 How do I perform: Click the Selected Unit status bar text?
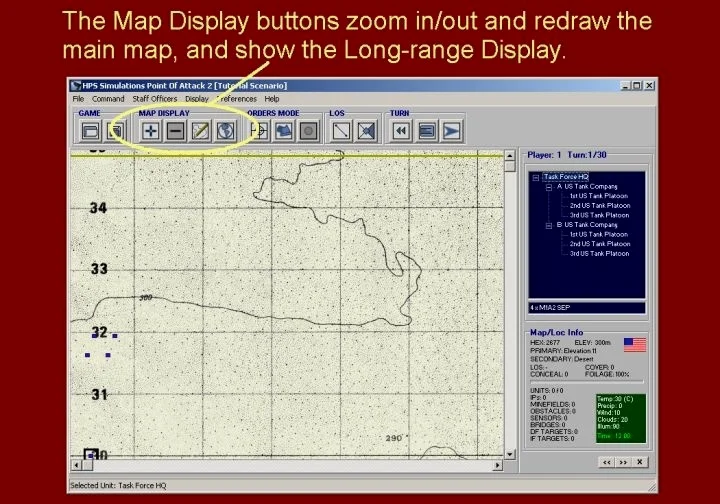[x=118, y=486]
